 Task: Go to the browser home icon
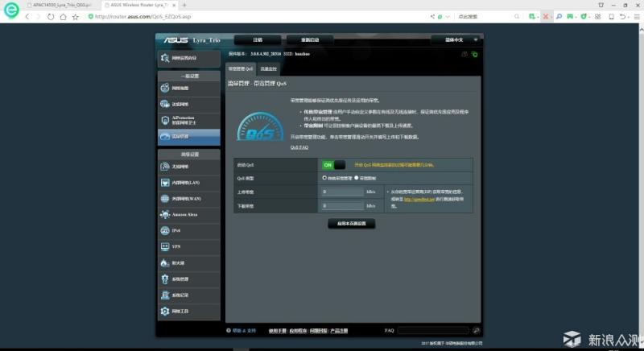coord(63,16)
